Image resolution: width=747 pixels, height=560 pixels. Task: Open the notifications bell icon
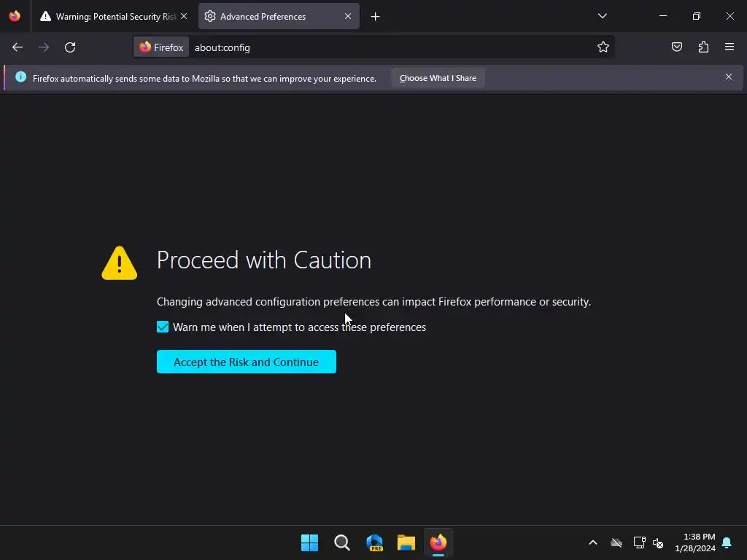coord(727,542)
